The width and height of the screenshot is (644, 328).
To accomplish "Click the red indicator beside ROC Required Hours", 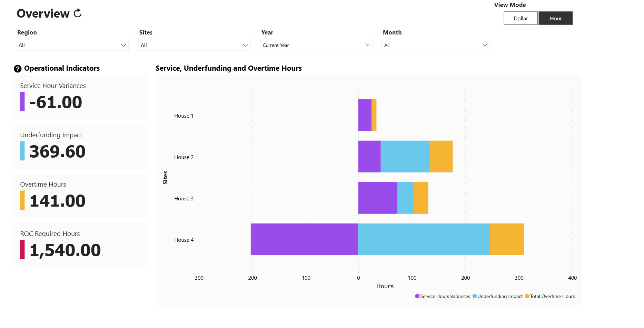I will (x=22, y=250).
